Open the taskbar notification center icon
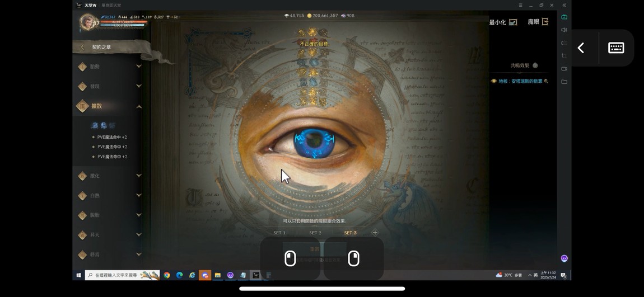The image size is (644, 297). [x=563, y=275]
